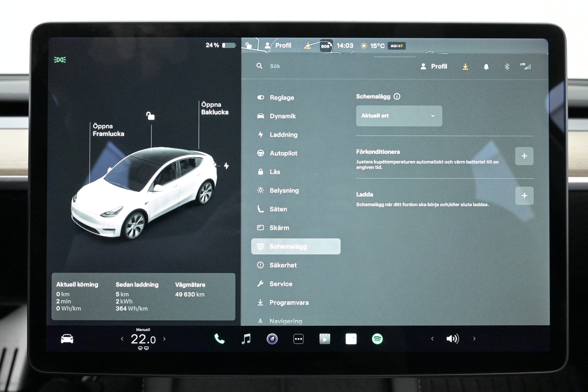Open the music note media app
This screenshot has height=392, width=588.
246,339
